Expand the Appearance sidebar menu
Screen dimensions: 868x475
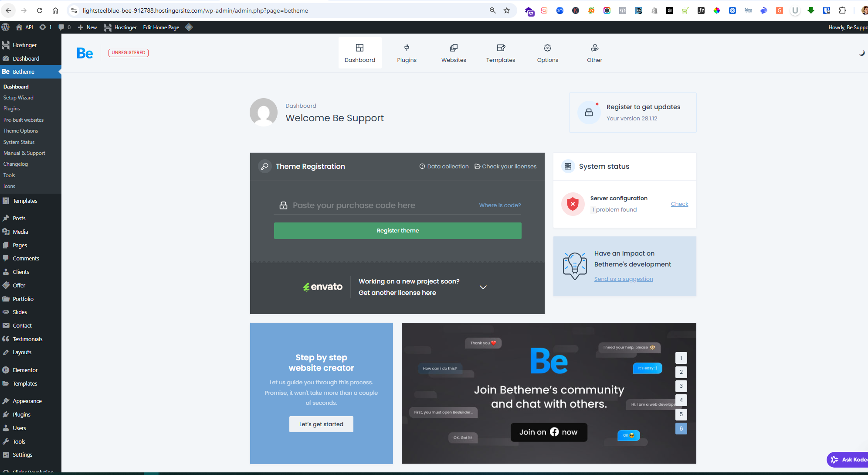pyautogui.click(x=27, y=401)
